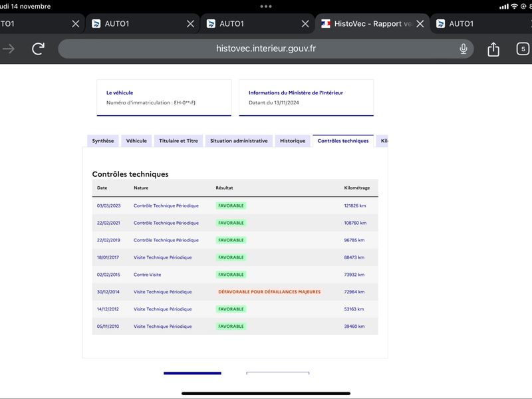
Task: Click the date 30/12/2014
Action: tap(108, 292)
